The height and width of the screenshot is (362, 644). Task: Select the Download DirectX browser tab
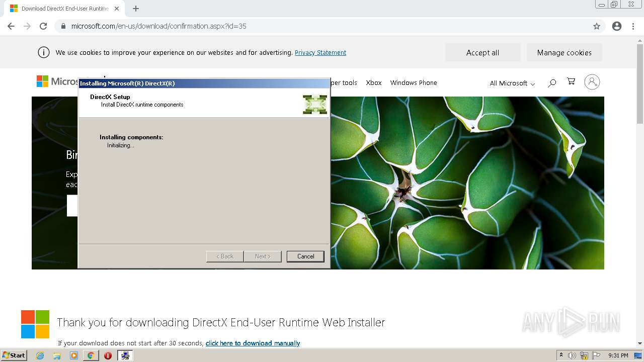(x=64, y=9)
